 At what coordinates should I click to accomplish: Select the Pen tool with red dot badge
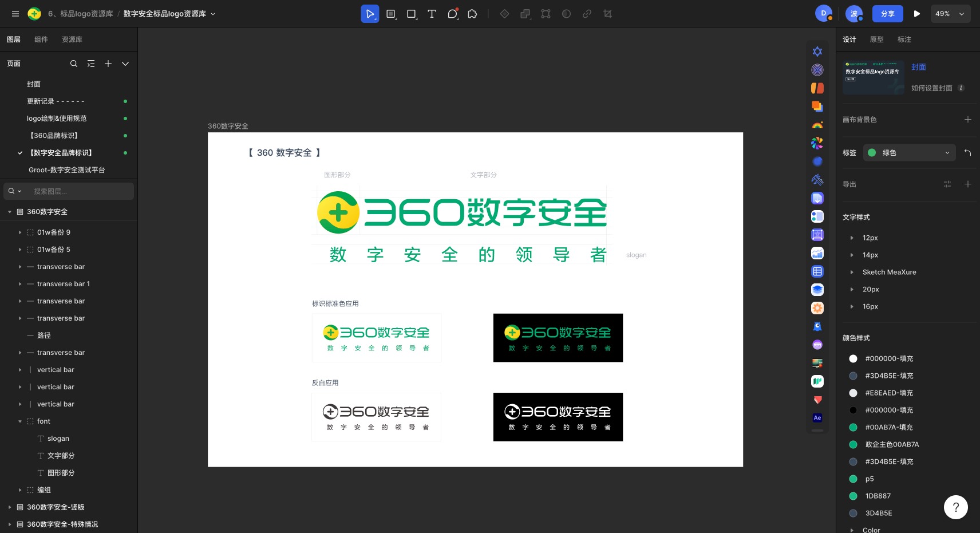(x=452, y=14)
